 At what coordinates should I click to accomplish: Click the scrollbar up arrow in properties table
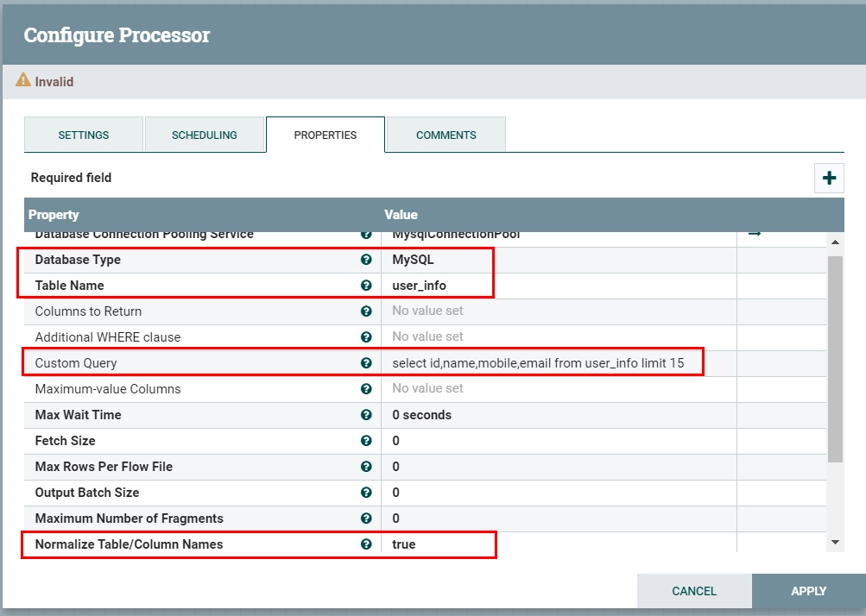[x=835, y=242]
